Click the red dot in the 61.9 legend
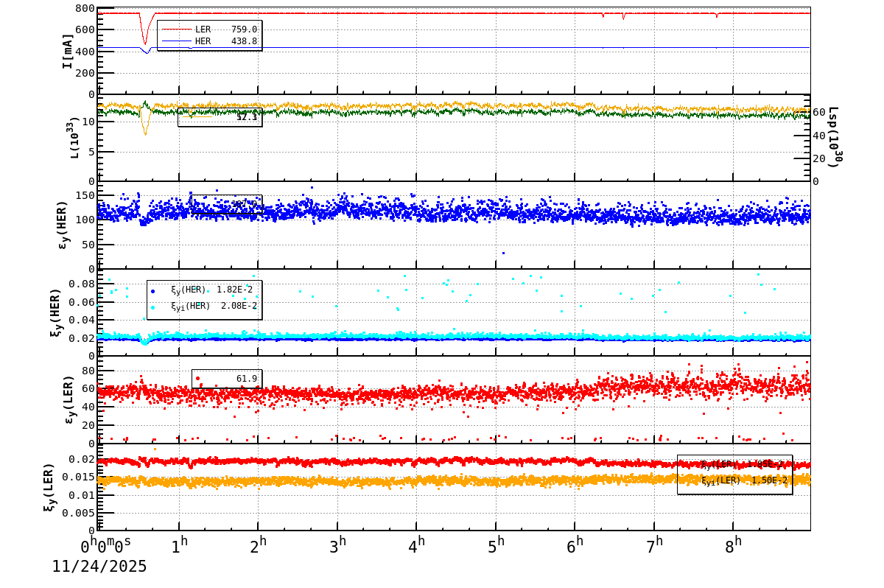 [x=197, y=379]
